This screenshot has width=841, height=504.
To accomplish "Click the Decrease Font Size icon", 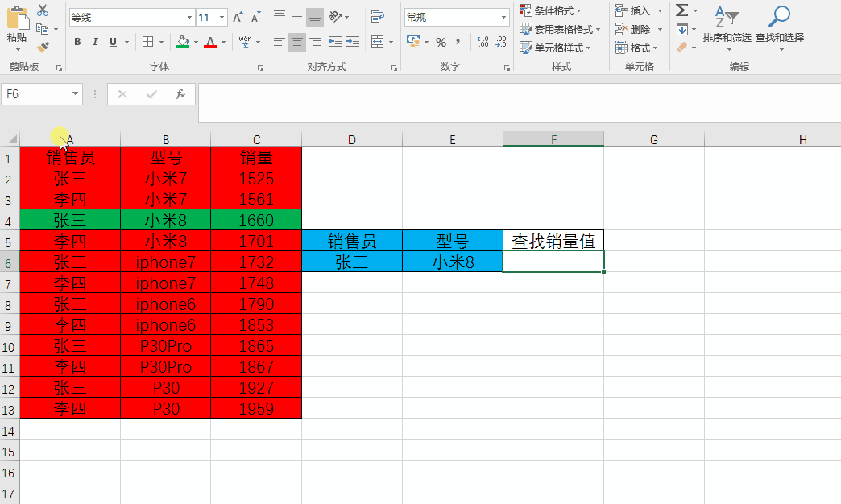I will (256, 18).
